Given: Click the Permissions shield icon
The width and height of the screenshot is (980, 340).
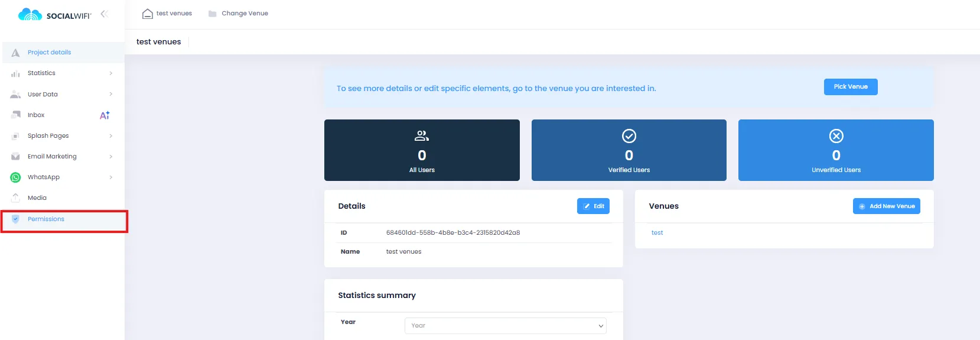Looking at the screenshot, I should pos(16,219).
